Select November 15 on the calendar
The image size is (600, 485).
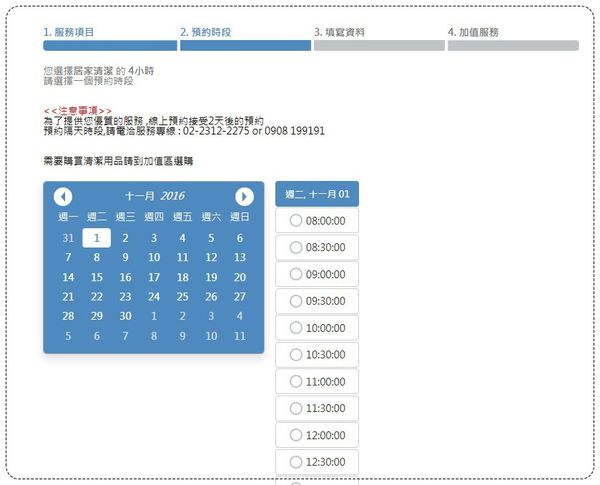point(97,277)
